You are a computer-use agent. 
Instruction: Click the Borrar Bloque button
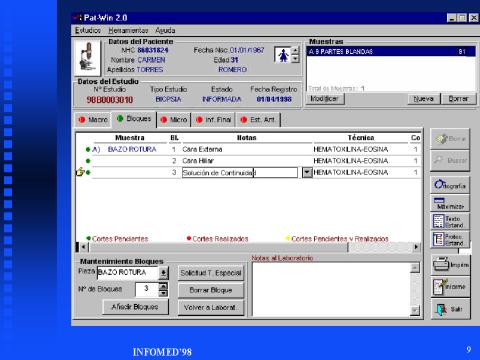[211, 290]
